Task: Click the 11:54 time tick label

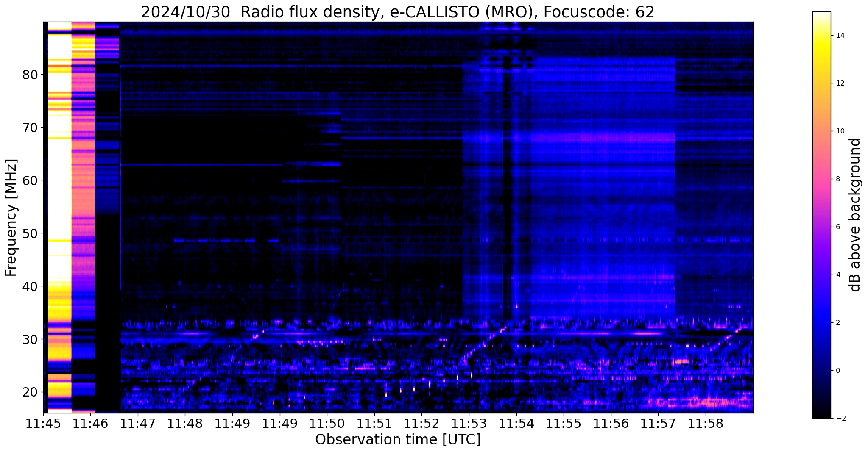Action: coord(516,424)
